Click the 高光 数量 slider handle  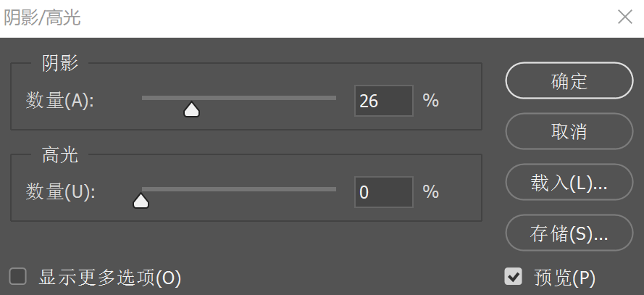click(141, 200)
